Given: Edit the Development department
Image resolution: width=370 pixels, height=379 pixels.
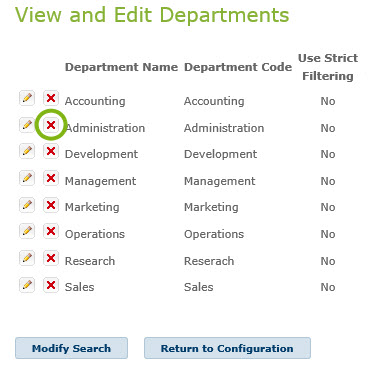Looking at the screenshot, I should tap(27, 151).
